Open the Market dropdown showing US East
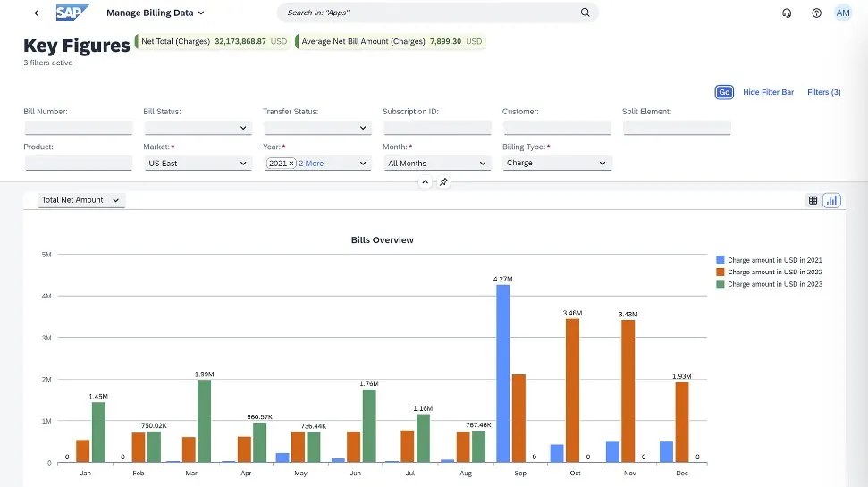The image size is (868, 487). [x=198, y=164]
